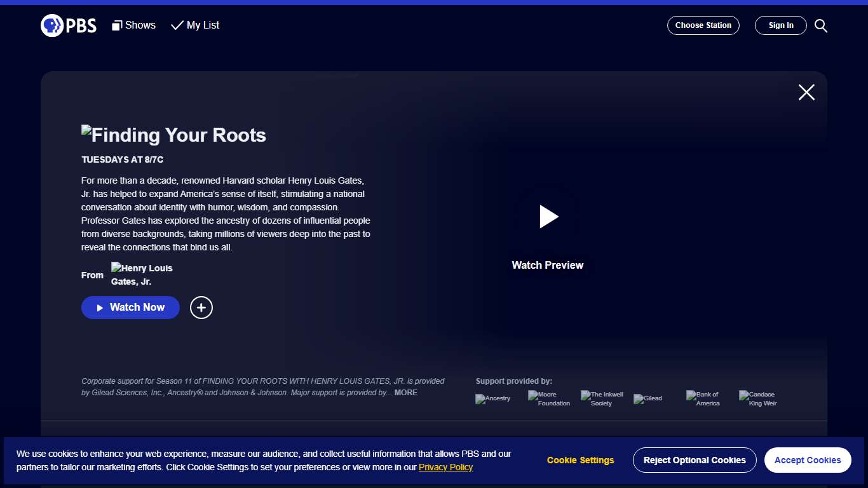Click the Bank of America sponsor logo

tap(703, 398)
